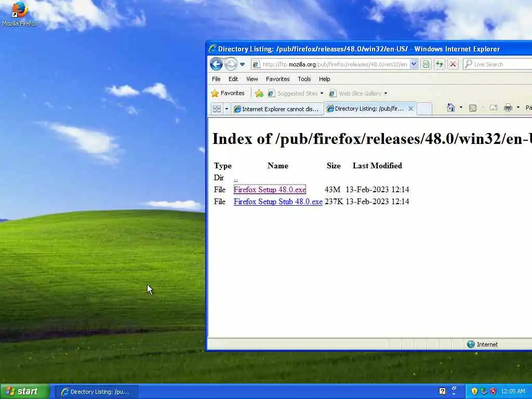Stop loading with the red X icon
This screenshot has height=399, width=532.
point(453,64)
